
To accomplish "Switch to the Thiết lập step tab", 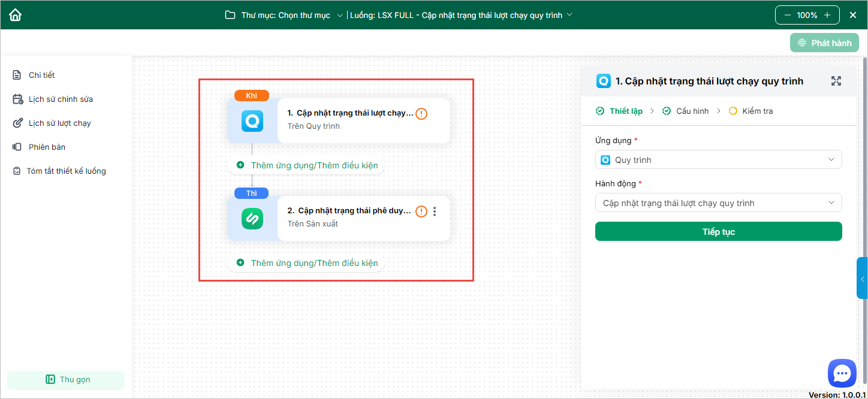I will (619, 111).
